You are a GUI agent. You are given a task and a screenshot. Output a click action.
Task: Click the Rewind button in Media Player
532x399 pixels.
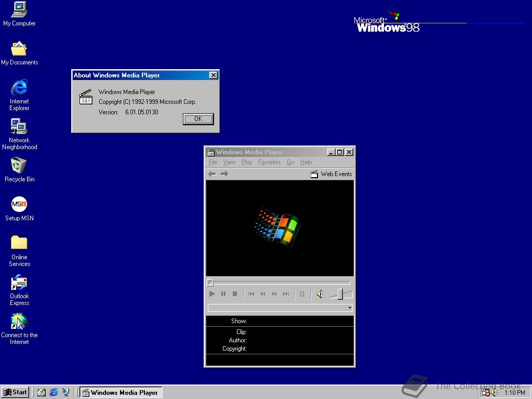click(262, 294)
